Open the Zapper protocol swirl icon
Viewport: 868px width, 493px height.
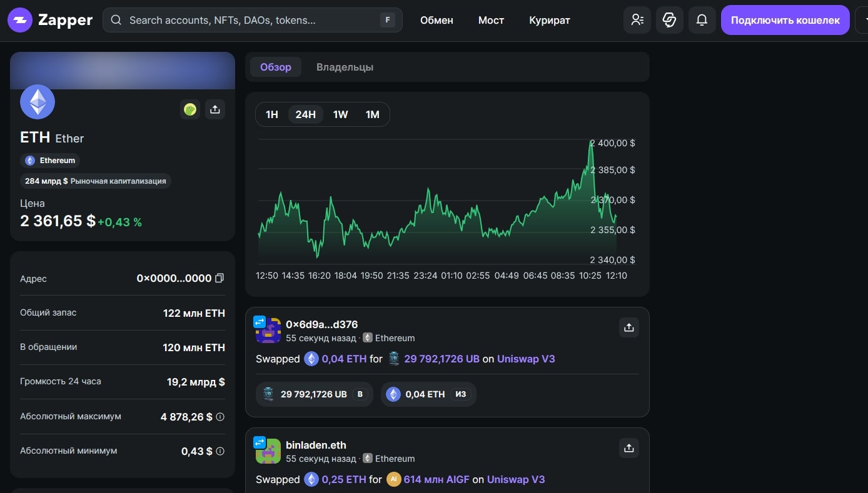point(670,20)
